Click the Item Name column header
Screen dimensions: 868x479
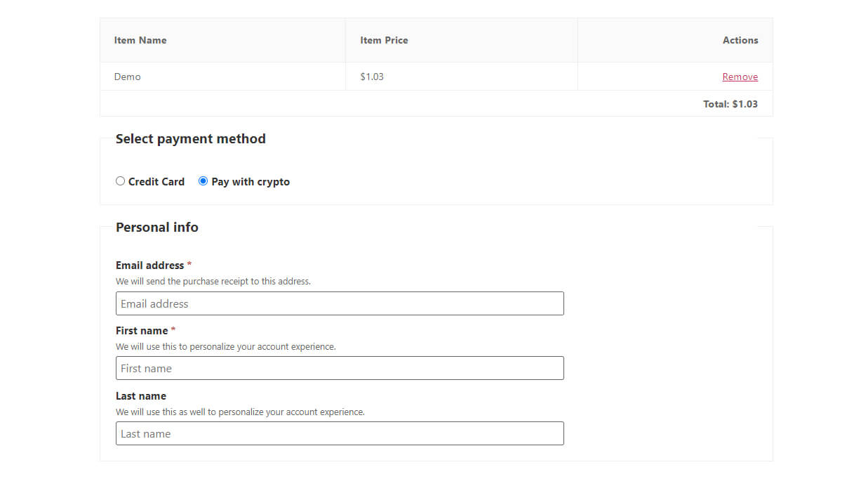tap(140, 40)
